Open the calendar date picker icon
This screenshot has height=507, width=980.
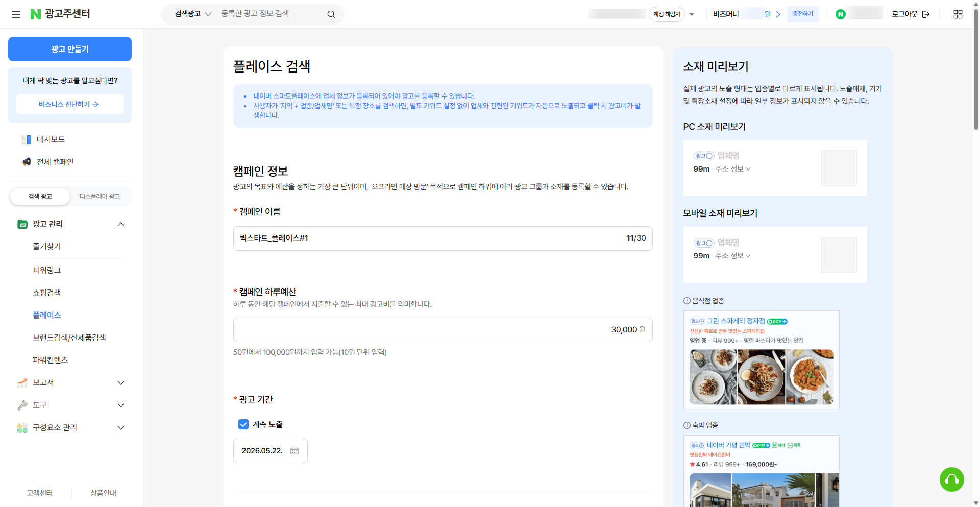coord(295,451)
